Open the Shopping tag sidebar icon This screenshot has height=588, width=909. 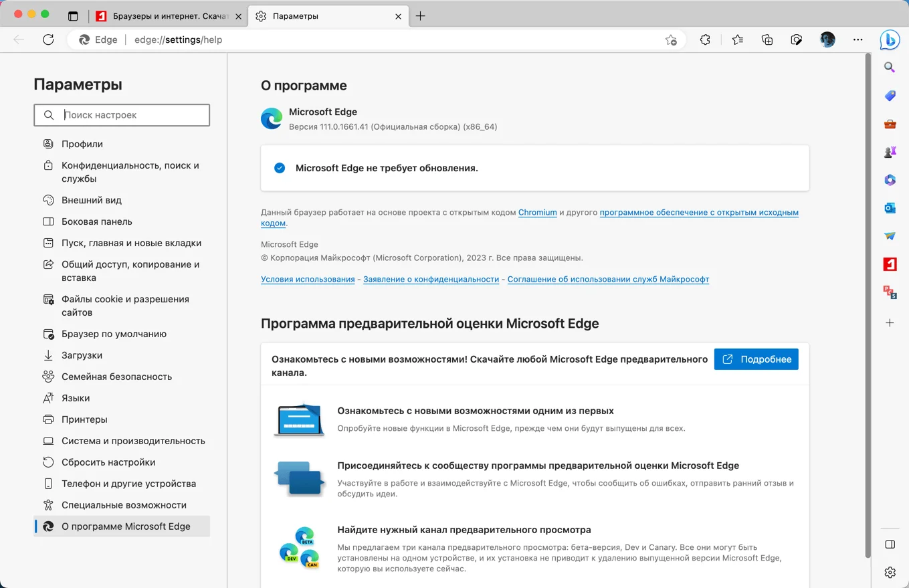(890, 96)
